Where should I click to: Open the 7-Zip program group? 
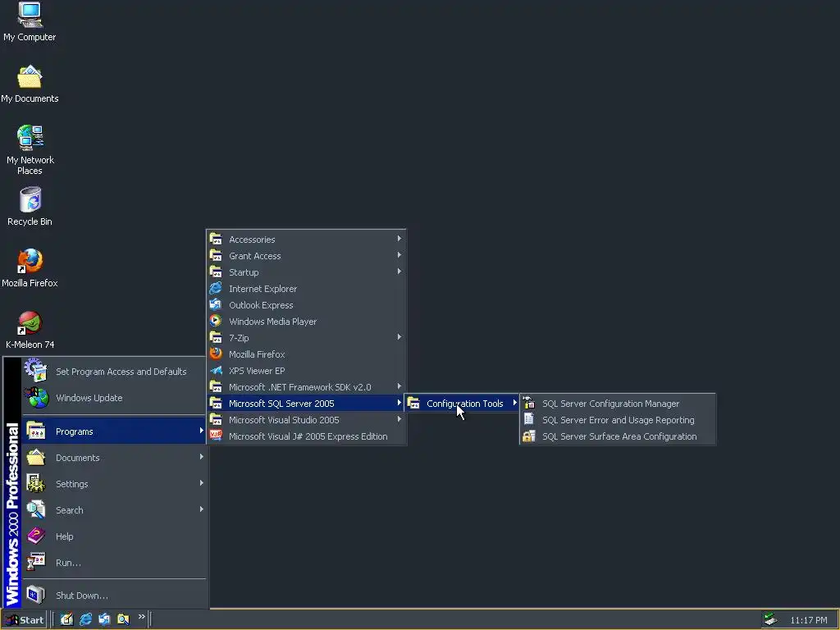pyautogui.click(x=306, y=338)
